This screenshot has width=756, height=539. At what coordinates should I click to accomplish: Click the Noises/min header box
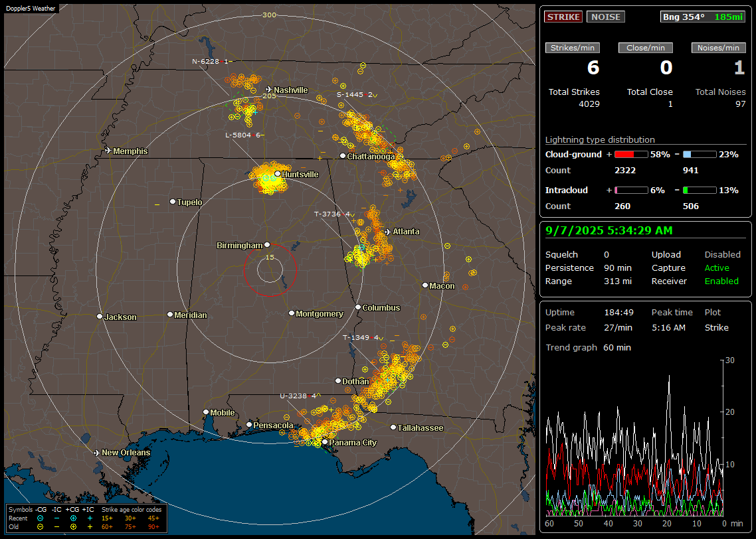718,48
